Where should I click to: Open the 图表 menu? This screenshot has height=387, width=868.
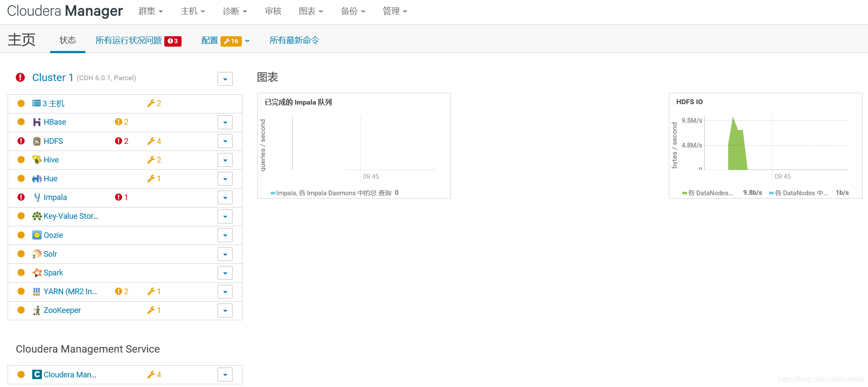coord(311,11)
